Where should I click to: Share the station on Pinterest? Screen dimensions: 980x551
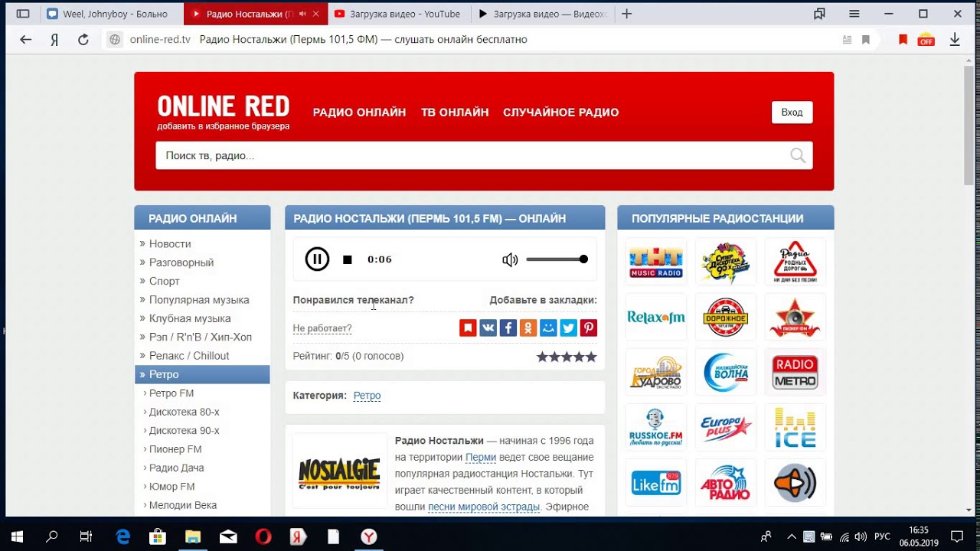(x=588, y=328)
